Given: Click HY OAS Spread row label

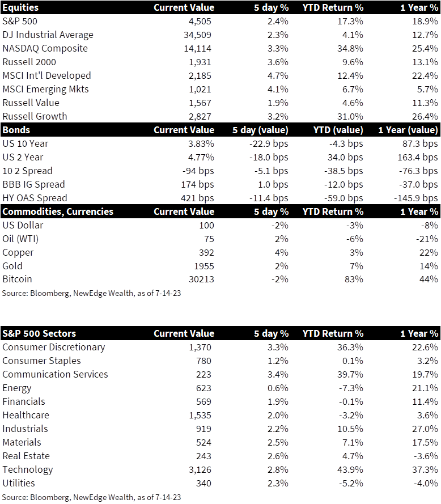Looking at the screenshot, I should (35, 198).
